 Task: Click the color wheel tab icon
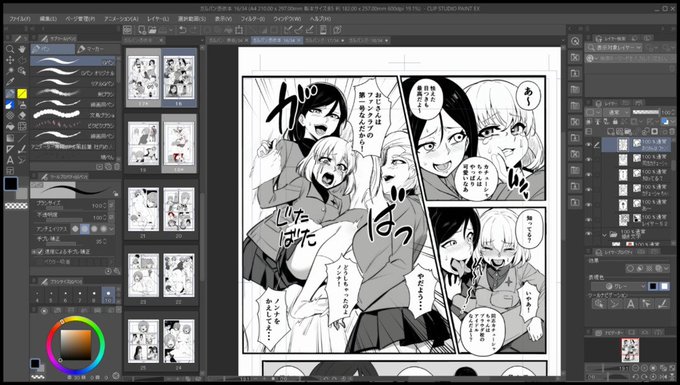(x=44, y=310)
